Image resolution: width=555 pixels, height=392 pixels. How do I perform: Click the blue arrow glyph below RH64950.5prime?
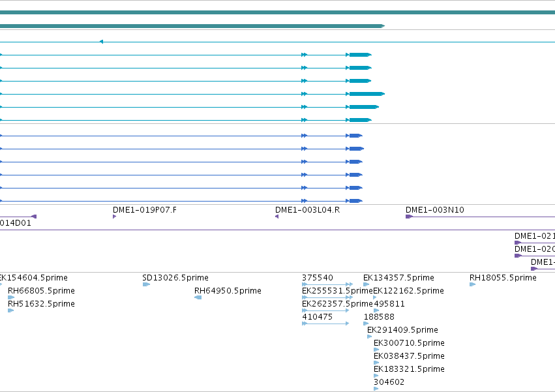[198, 297]
